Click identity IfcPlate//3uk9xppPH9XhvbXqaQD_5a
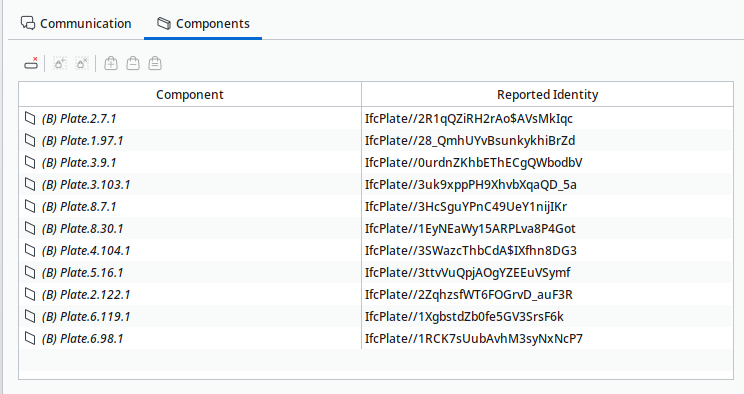 [x=471, y=185]
